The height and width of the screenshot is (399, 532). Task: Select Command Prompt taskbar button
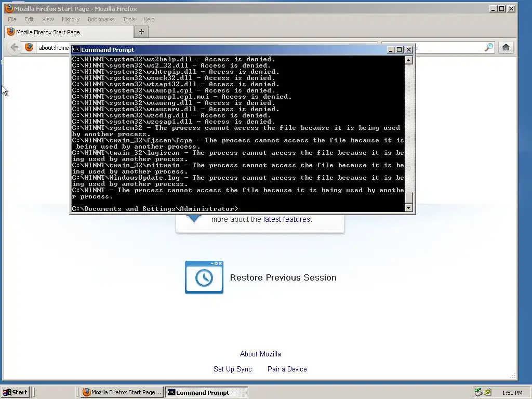click(x=207, y=392)
